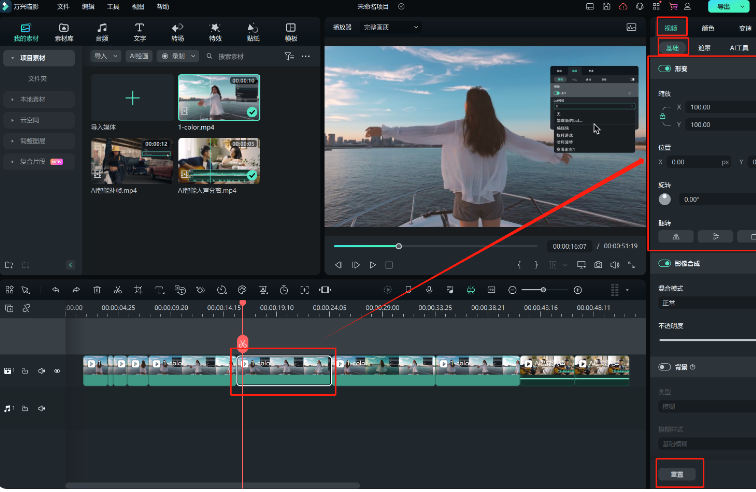Click the undo arrow in timeline toolbar

(56, 290)
